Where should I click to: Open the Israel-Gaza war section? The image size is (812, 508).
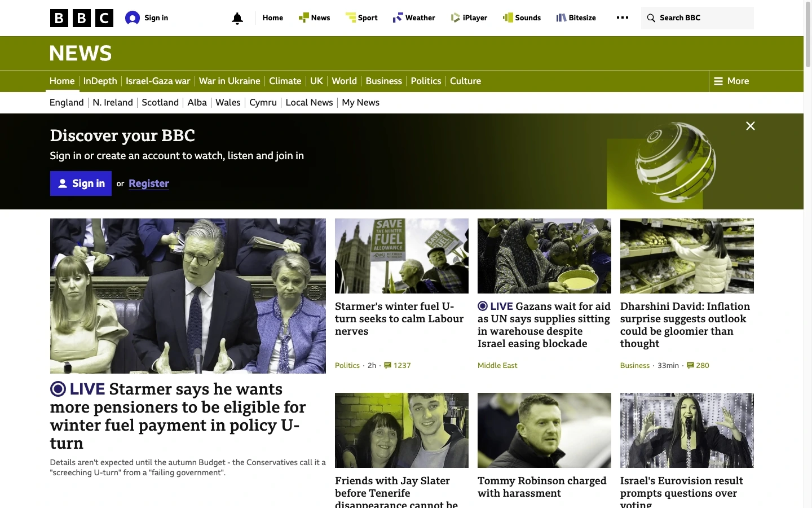158,81
